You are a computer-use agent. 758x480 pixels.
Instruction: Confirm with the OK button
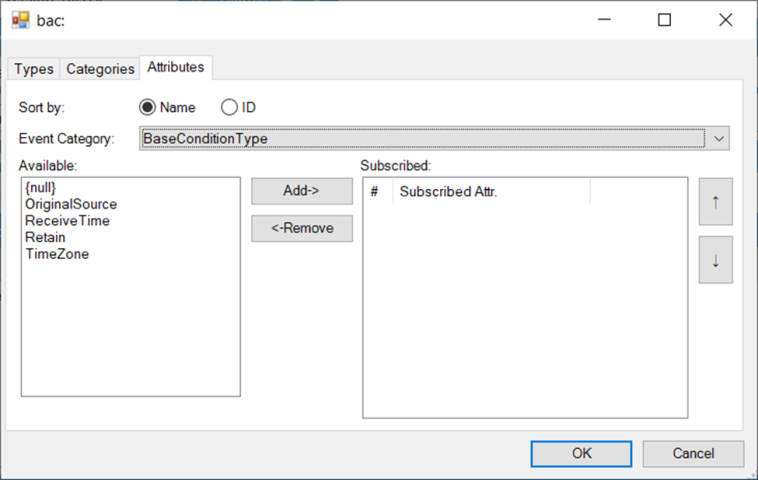coord(581,453)
